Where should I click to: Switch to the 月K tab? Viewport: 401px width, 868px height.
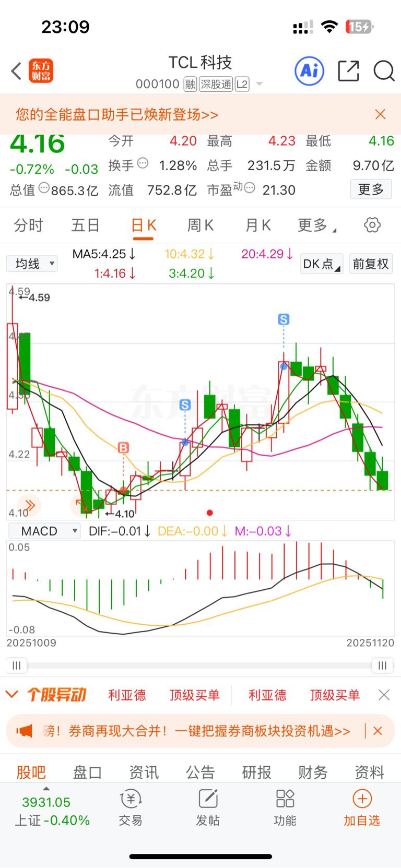tap(258, 225)
